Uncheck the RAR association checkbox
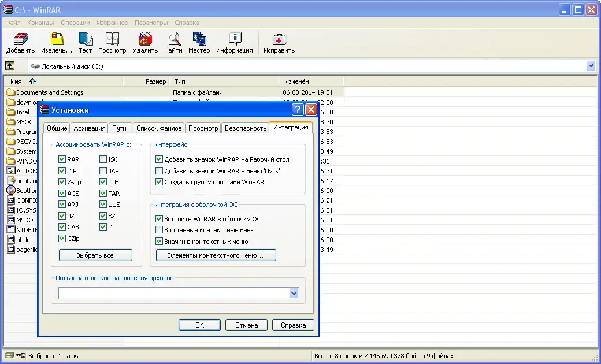 62,159
